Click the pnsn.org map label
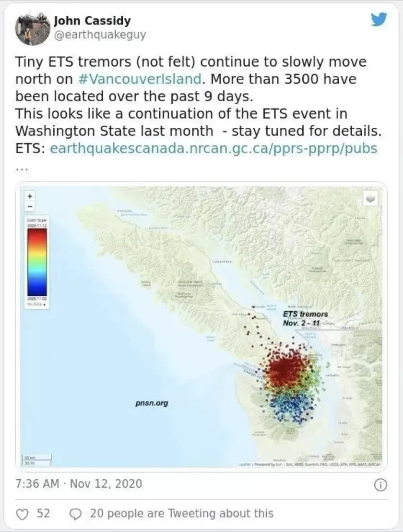The height and width of the screenshot is (532, 403). pos(152,403)
